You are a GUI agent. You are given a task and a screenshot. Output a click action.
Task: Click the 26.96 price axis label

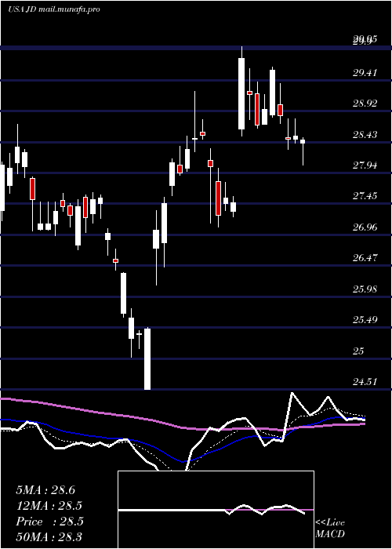point(365,227)
